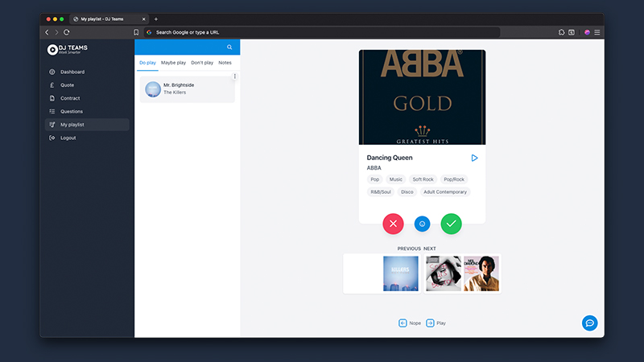Switch to the Maybe play tab
This screenshot has height=362, width=644.
pos(173,63)
